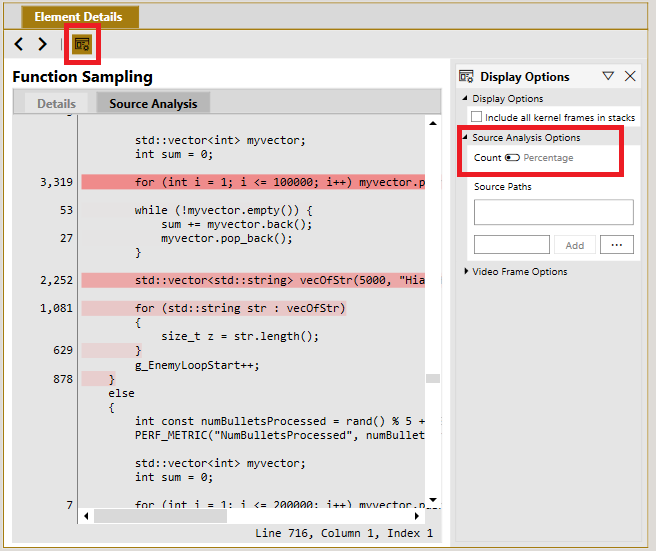Click the source path entry field
Image resolution: width=668 pixels, height=551 pixels.
tap(512, 245)
